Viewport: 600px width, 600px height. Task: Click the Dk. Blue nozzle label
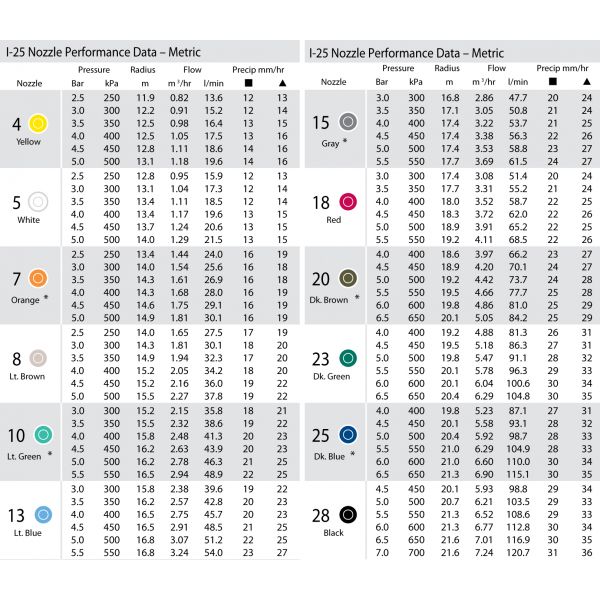[x=329, y=456]
